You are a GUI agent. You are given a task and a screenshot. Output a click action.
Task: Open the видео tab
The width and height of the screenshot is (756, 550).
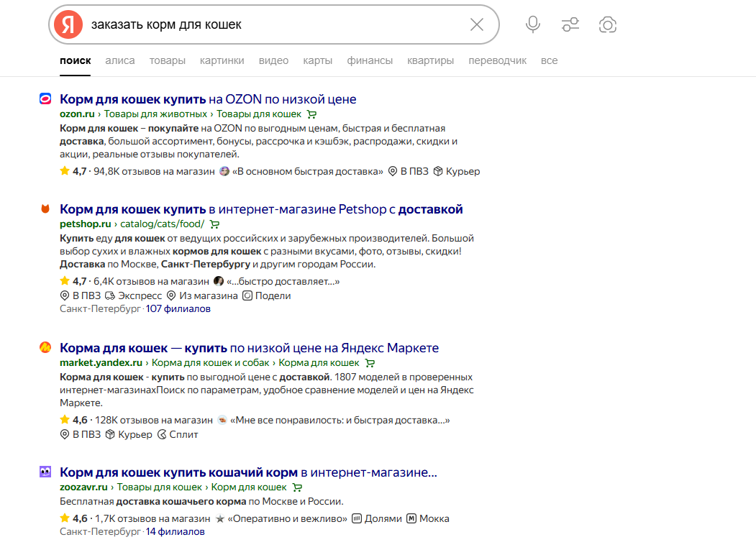tap(273, 60)
